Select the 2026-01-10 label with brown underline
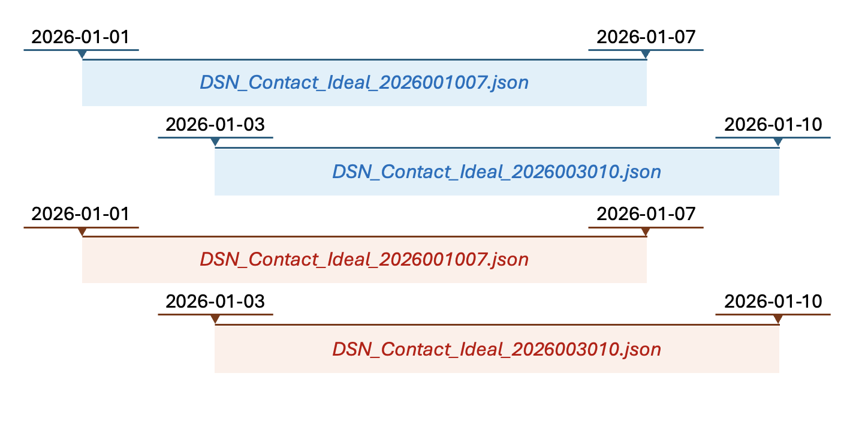Screen dimensions: 868x427 (x=773, y=302)
